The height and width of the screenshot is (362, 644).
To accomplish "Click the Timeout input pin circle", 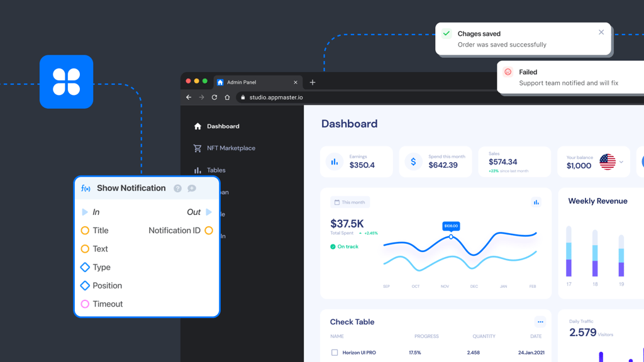I will 85,304.
